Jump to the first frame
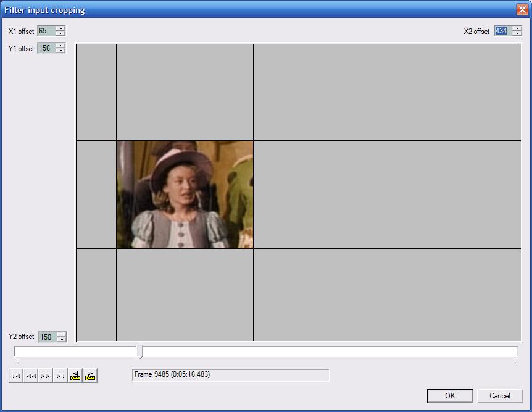532x412 pixels. (x=16, y=376)
